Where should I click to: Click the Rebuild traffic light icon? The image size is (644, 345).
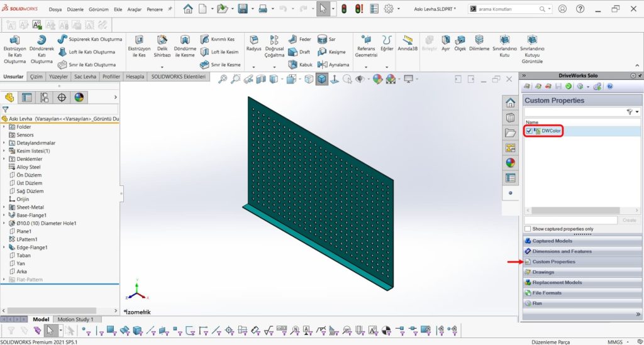click(344, 9)
